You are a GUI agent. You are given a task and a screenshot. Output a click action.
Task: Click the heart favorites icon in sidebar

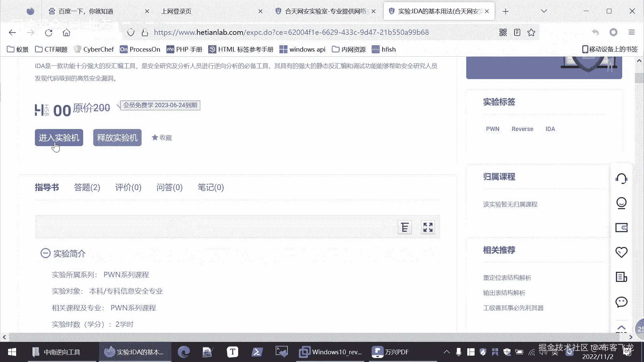[621, 252]
